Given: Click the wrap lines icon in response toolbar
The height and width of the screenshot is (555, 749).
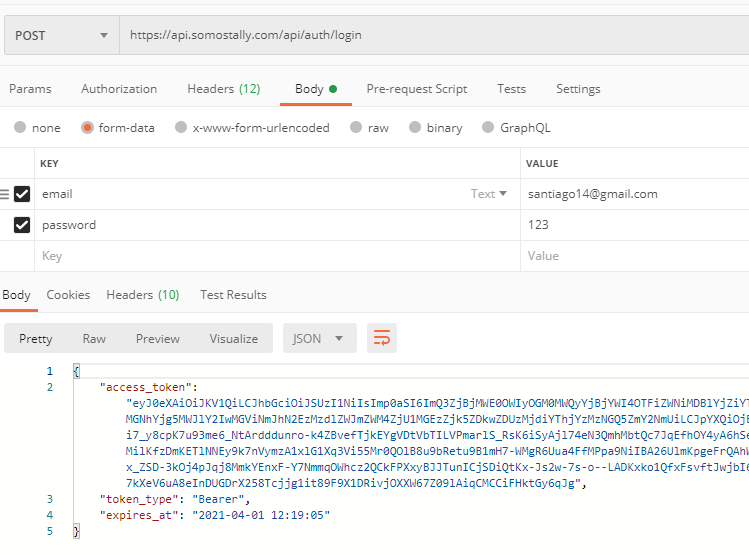Looking at the screenshot, I should tap(382, 339).
